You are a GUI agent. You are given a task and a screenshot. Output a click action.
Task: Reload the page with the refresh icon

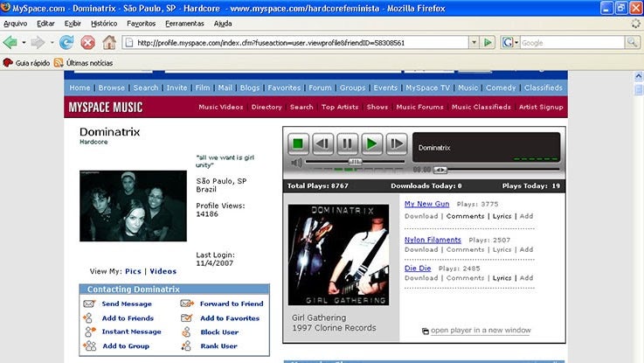point(66,42)
